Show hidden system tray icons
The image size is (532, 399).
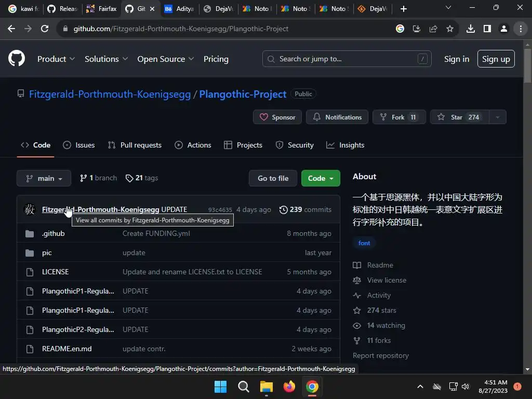pos(420,387)
